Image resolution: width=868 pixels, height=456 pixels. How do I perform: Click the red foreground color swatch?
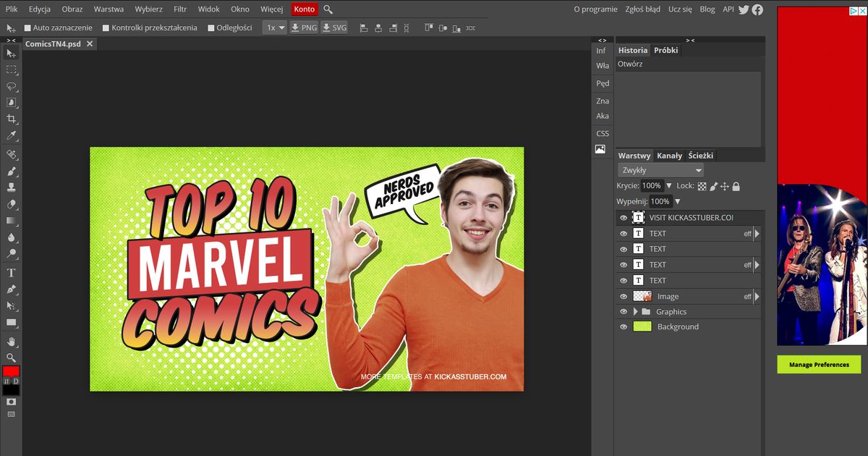pos(11,371)
